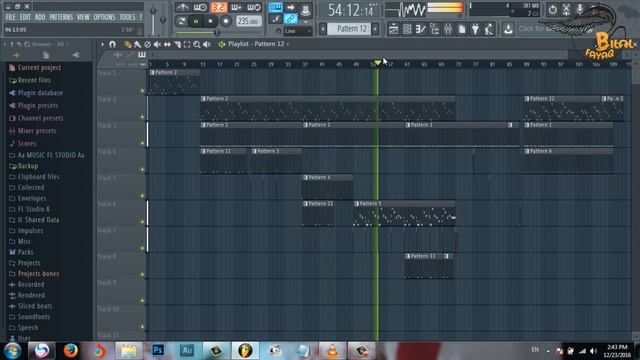The height and width of the screenshot is (360, 640).
Task: Toggle the playlist snap magnet
Action: click(113, 44)
